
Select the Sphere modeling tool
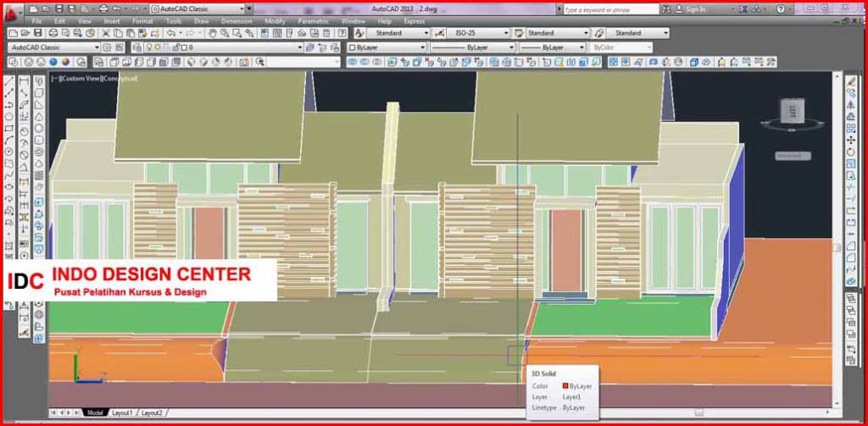39,129
